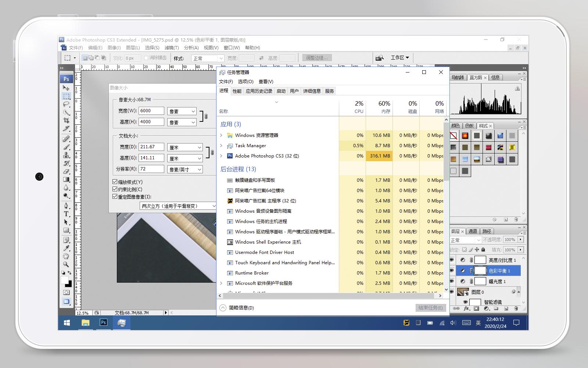The image size is (588, 368).
Task: Open the width unit dropdown showing 像素
Action: [182, 111]
